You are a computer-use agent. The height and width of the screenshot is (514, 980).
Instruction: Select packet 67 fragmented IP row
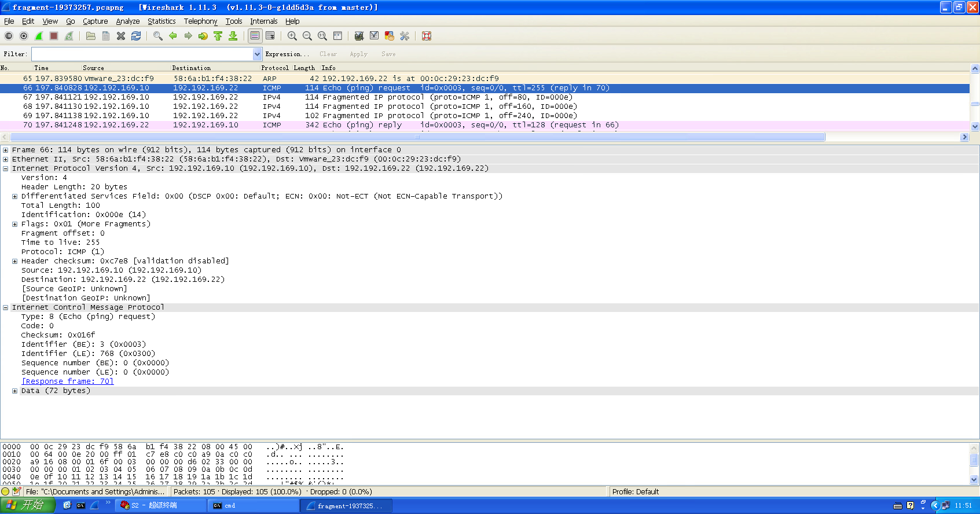[485, 97]
